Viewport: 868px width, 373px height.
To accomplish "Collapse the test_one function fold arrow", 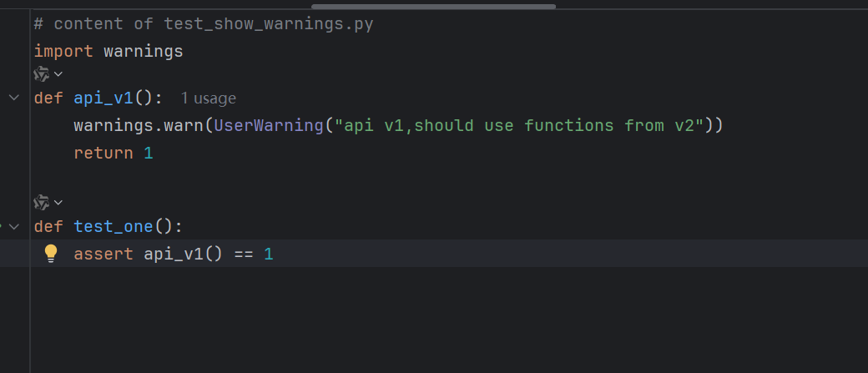I will [14, 226].
